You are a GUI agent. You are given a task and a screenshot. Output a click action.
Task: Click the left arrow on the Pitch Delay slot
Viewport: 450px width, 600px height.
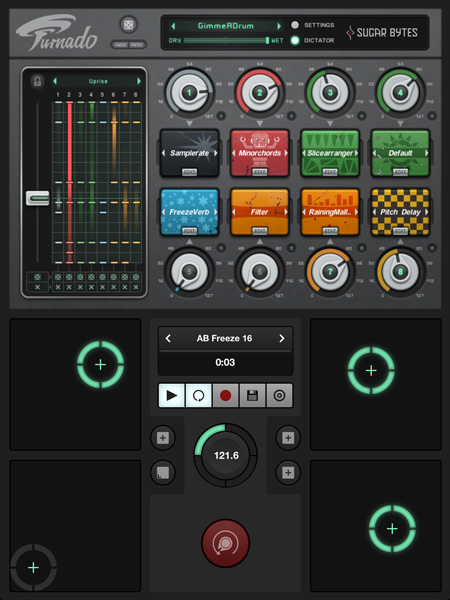[374, 212]
